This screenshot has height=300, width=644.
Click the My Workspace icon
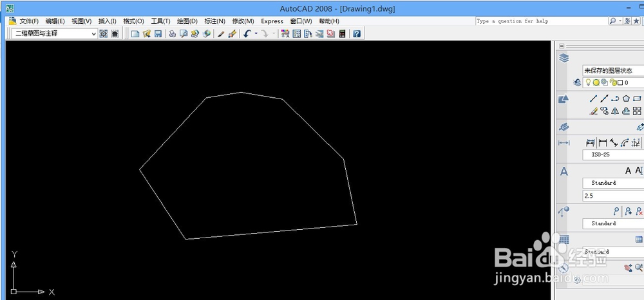pos(115,33)
